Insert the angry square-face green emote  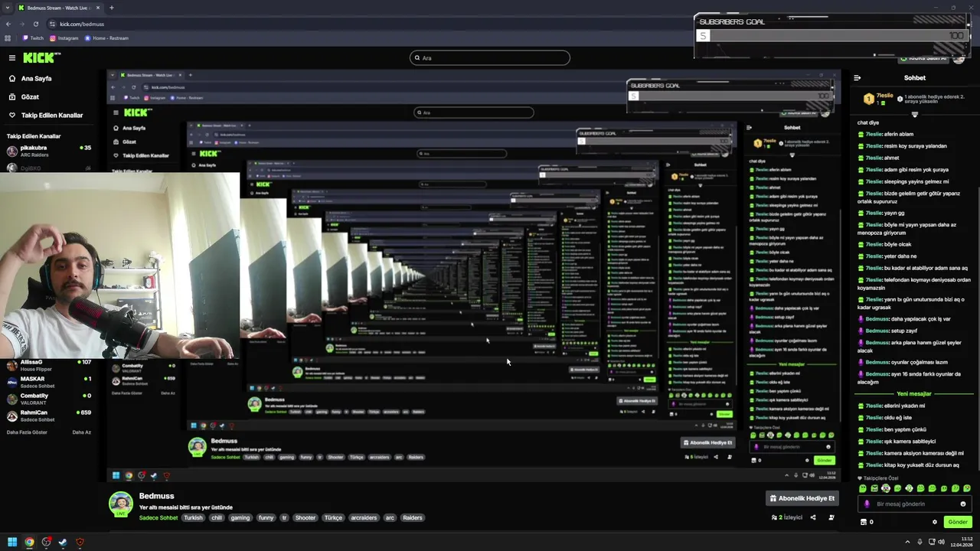[x=874, y=488]
